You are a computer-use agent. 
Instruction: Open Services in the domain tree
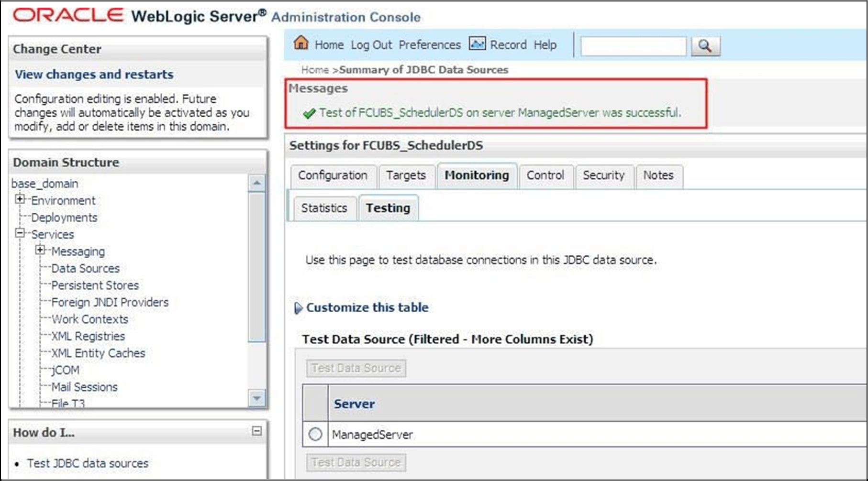tap(53, 235)
